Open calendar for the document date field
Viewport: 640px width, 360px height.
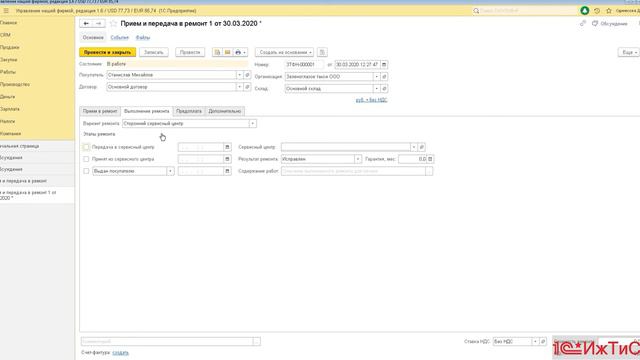pos(384,64)
